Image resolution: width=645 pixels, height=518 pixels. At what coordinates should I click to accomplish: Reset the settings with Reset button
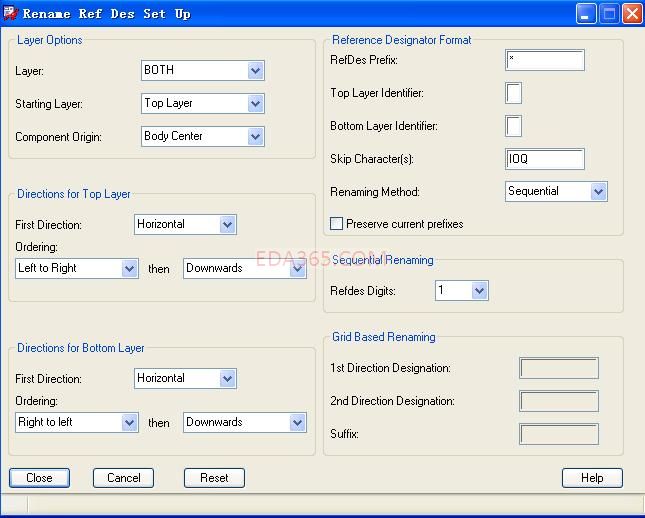coord(214,478)
